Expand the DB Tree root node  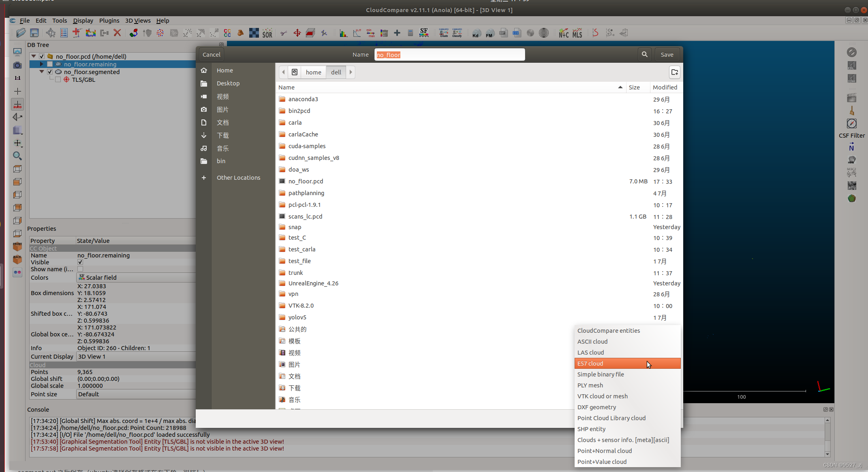pyautogui.click(x=33, y=56)
